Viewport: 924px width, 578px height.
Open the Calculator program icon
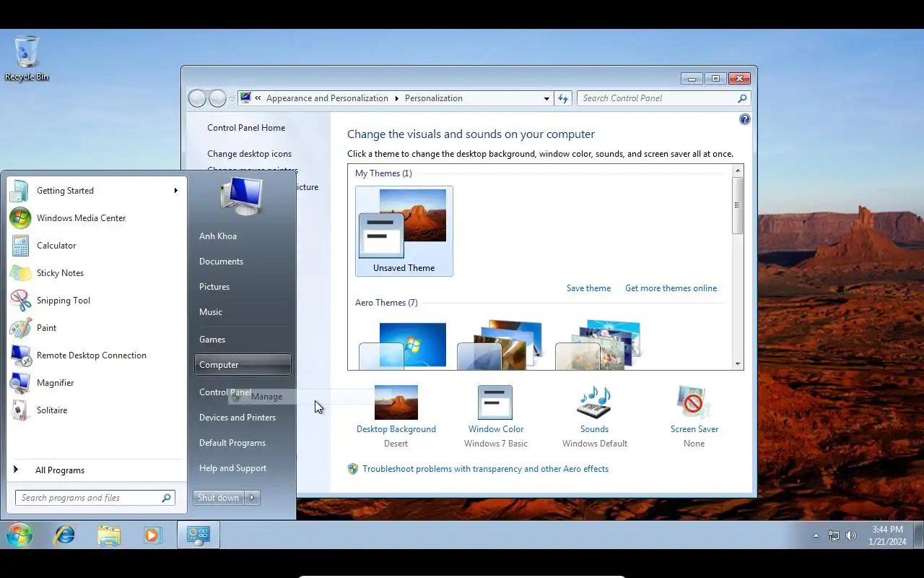point(20,246)
